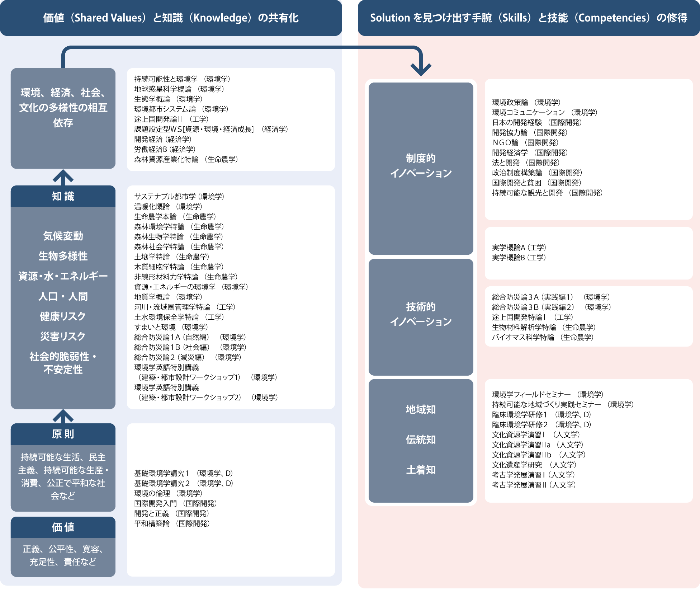
Task: Click course 平和構築論（国際開発）
Action: coord(172,524)
